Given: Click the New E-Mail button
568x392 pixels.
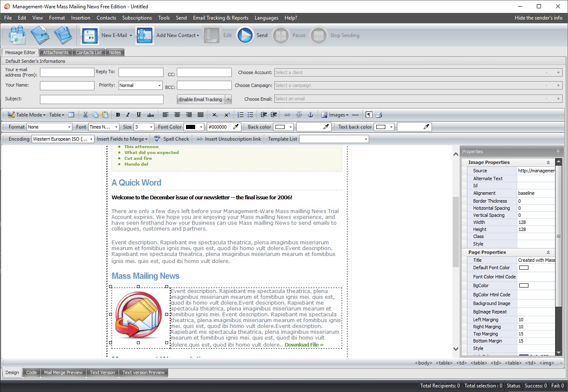Looking at the screenshot, I should point(107,35).
